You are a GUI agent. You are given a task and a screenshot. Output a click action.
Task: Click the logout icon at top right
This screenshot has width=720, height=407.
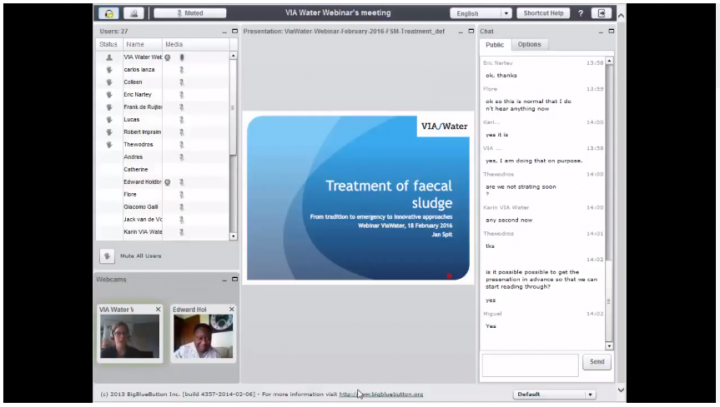601,13
